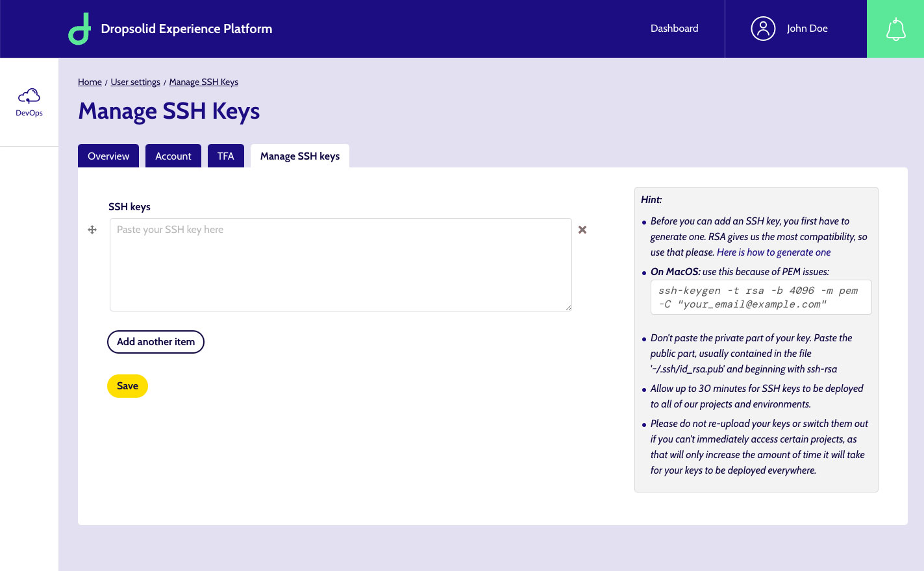Click the DevOps sidebar label
The image size is (924, 571).
click(29, 113)
